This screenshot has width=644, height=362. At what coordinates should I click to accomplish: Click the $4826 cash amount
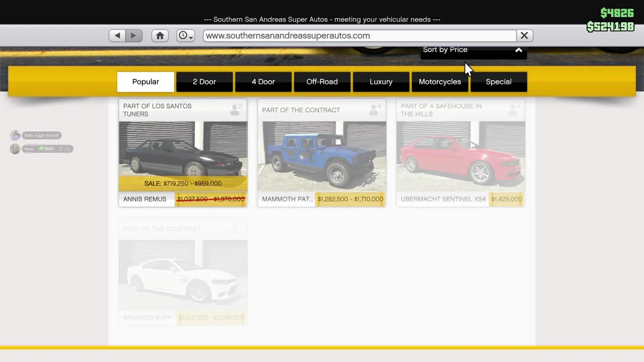[617, 13]
